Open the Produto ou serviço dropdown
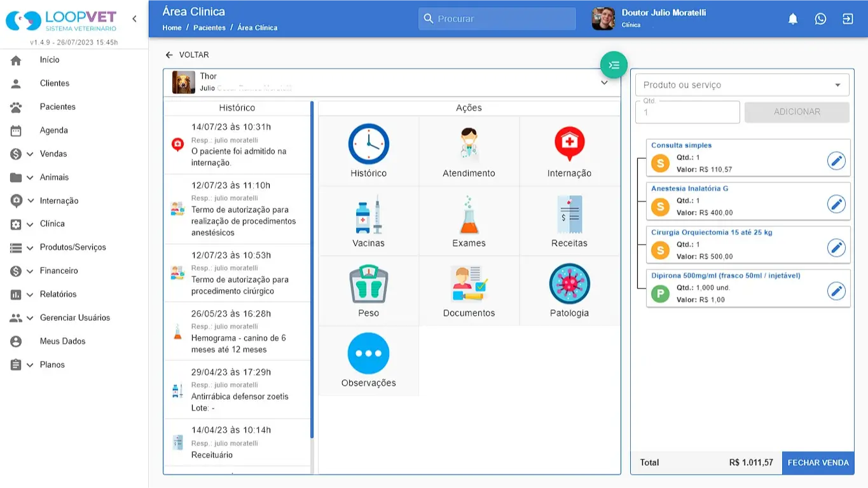 click(742, 85)
